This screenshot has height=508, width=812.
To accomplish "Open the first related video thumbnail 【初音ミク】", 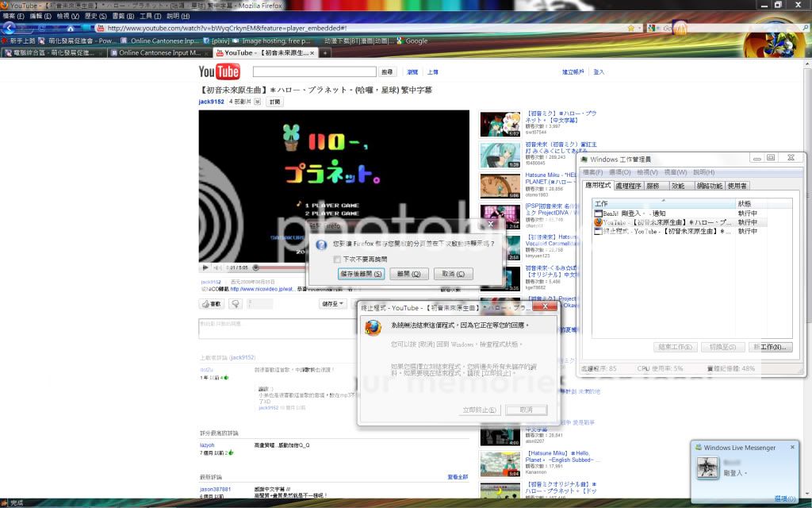I will [500, 124].
